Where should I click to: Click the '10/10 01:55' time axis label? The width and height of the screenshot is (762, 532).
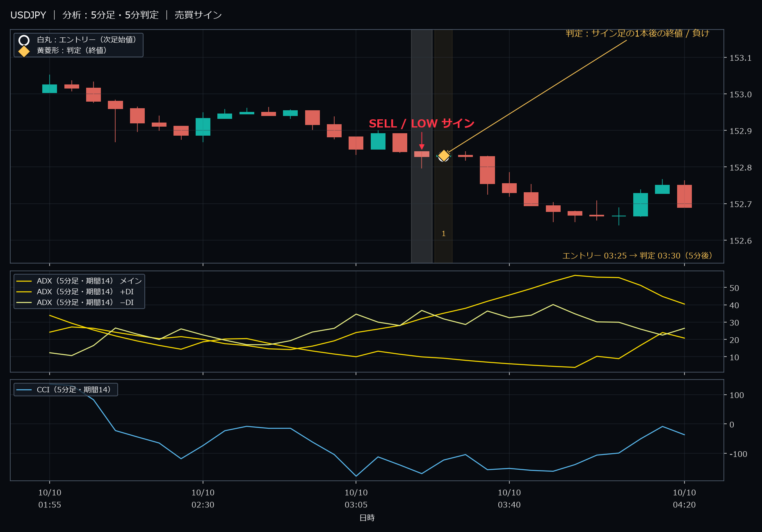point(50,499)
